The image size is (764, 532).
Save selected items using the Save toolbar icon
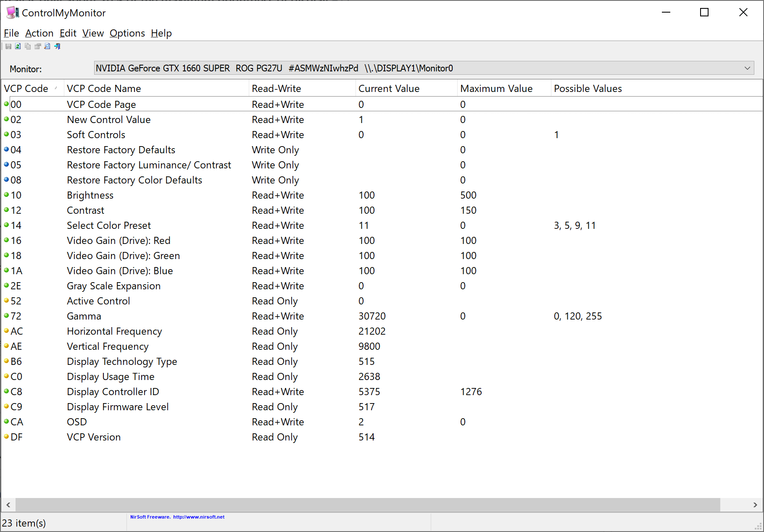(x=8, y=46)
